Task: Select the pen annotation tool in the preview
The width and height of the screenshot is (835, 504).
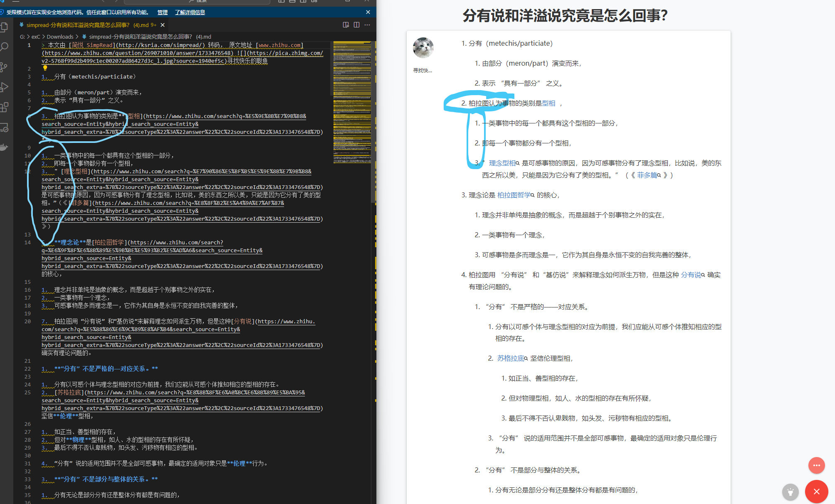Action: [790, 492]
